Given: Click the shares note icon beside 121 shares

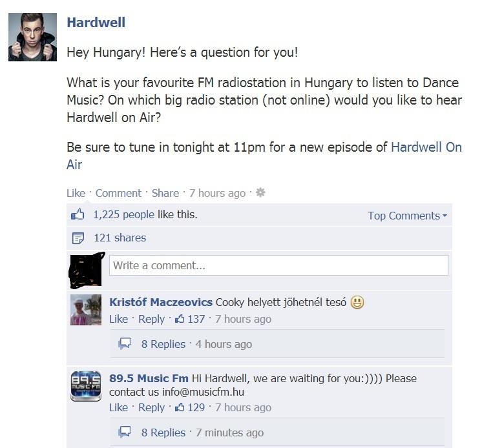Looking at the screenshot, I should [78, 238].
